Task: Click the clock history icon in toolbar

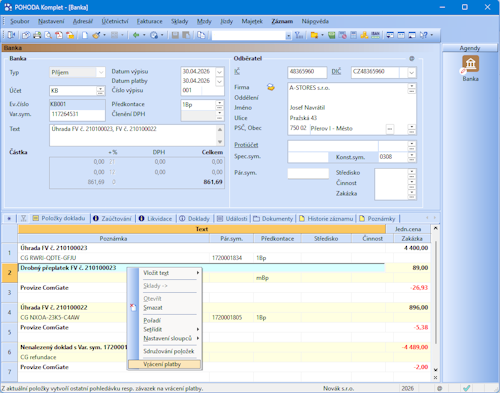Action: (x=154, y=35)
